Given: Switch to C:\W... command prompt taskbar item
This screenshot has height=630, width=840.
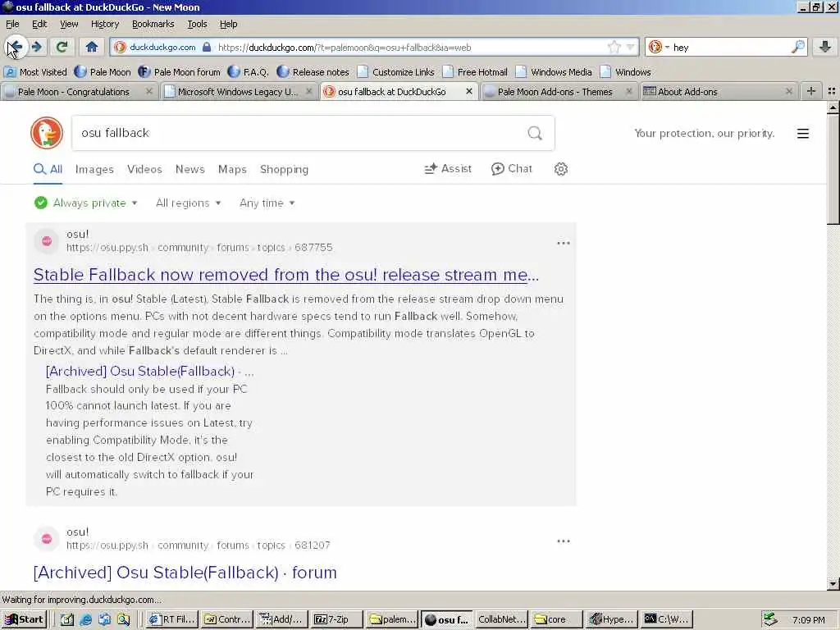Looking at the screenshot, I should (x=667, y=619).
